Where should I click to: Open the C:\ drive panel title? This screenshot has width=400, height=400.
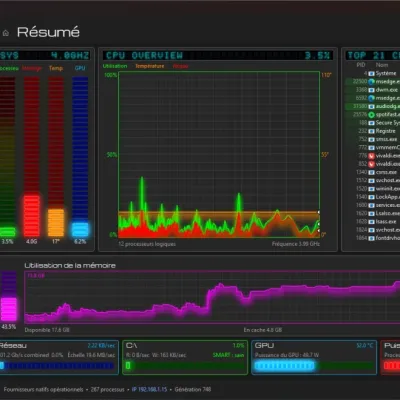[x=132, y=346]
